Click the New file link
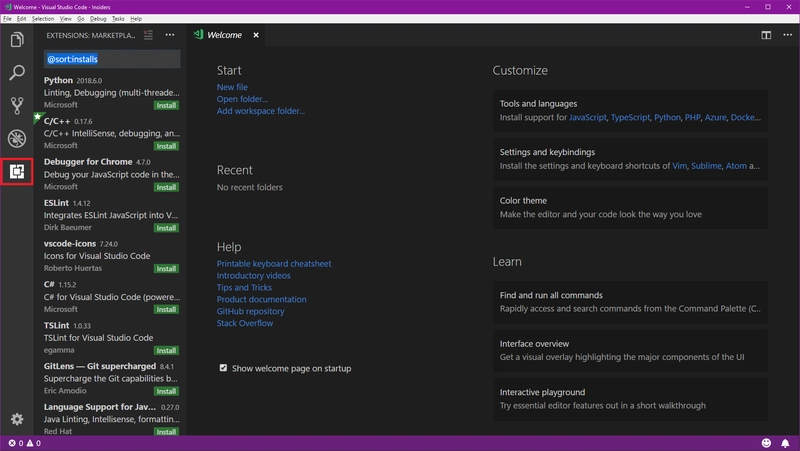Viewport: 800px width, 451px height. coord(232,87)
